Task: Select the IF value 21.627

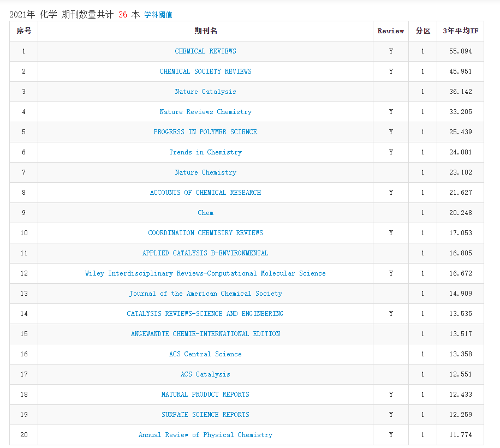Action: click(x=461, y=192)
